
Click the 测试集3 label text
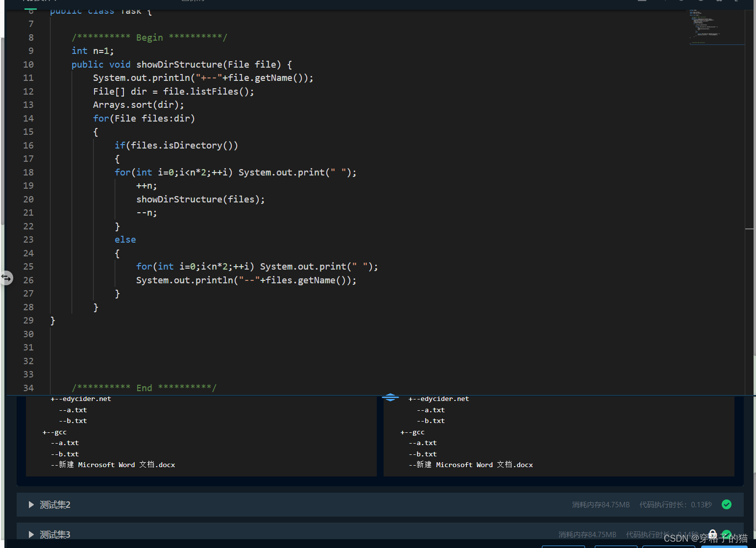55,535
